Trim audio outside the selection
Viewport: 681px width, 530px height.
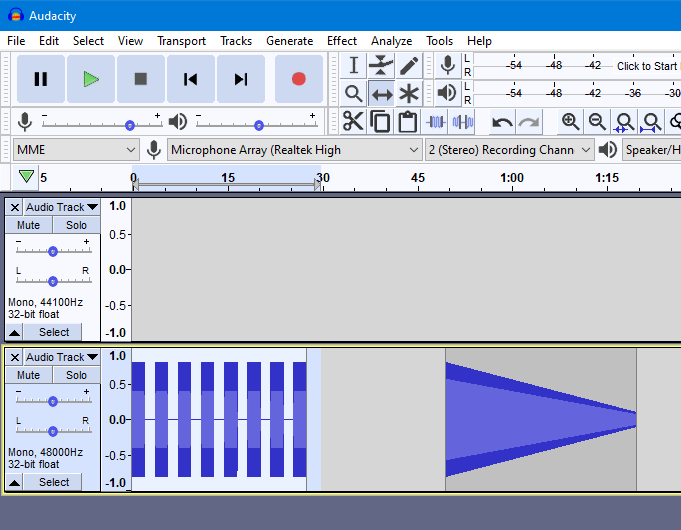pos(436,122)
